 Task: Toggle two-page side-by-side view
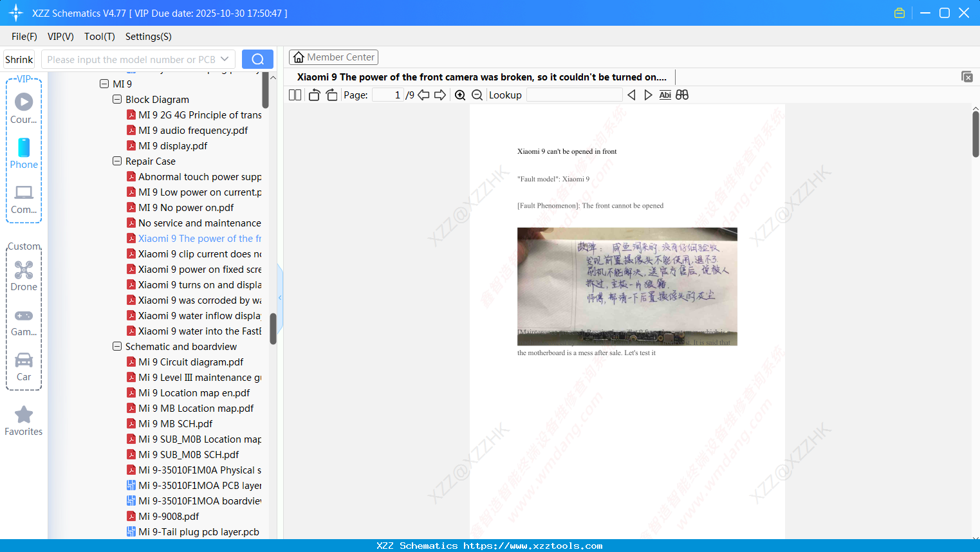pyautogui.click(x=295, y=95)
